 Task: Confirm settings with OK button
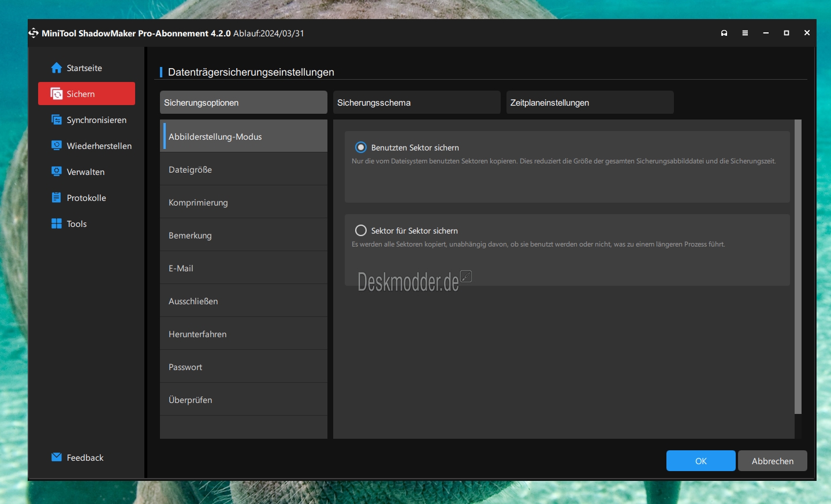(701, 461)
